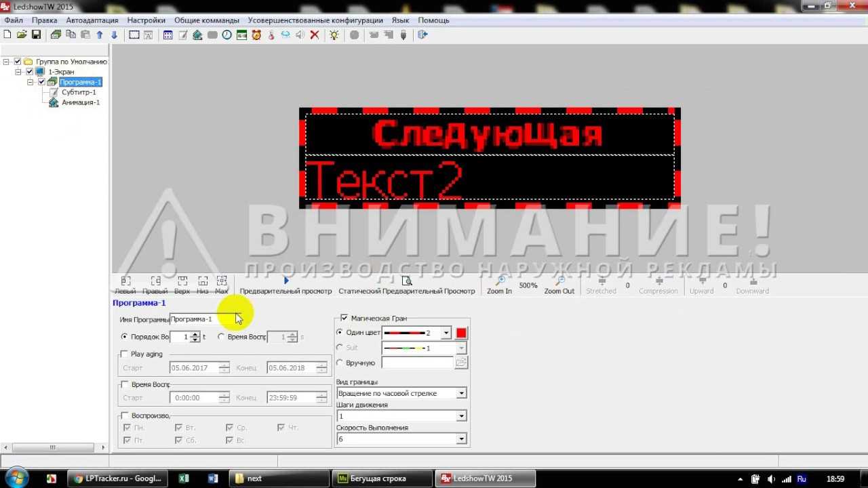Open the Шаги движения dropdown

click(462, 416)
